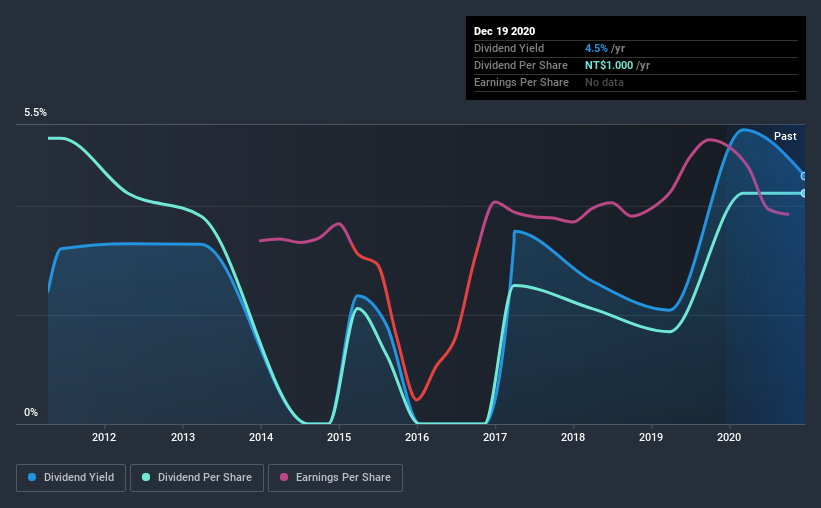Image resolution: width=821 pixels, height=508 pixels.
Task: Click the 2020 x-axis label
Action: tap(729, 437)
